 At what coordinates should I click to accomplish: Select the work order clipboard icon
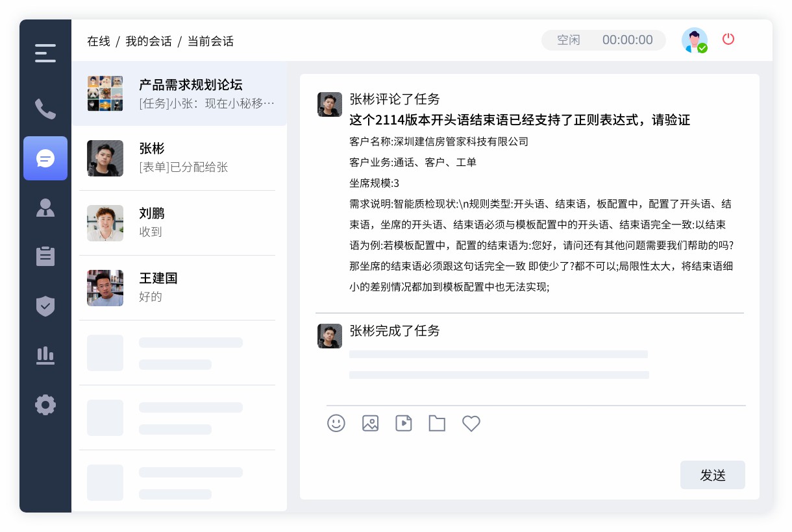point(45,256)
